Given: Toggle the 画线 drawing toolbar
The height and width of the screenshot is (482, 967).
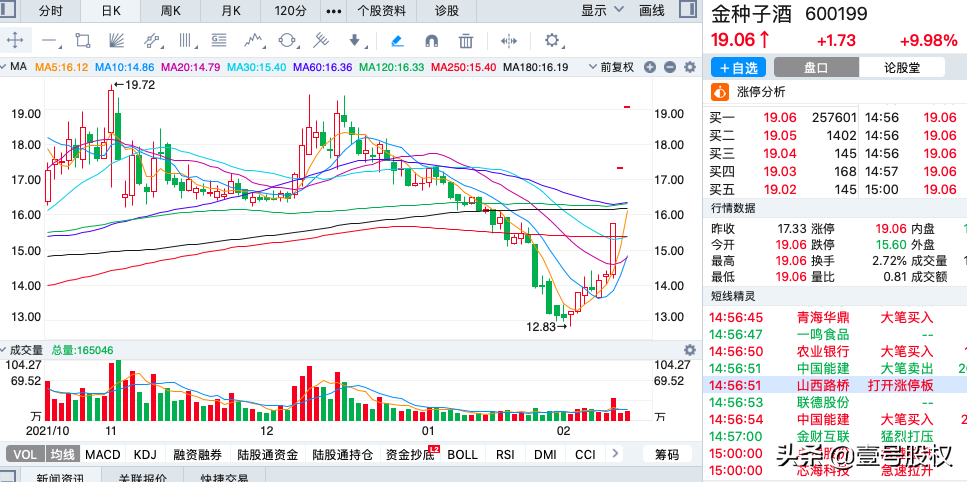Looking at the screenshot, I should tap(652, 10).
